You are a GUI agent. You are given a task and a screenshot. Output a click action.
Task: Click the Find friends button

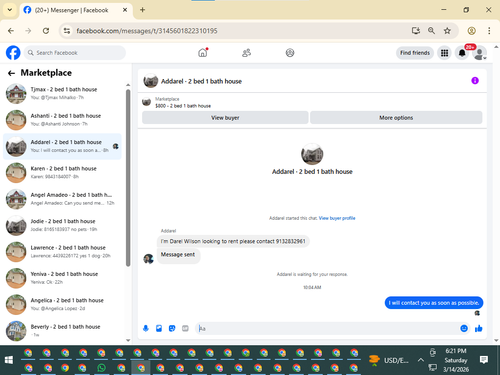(415, 53)
